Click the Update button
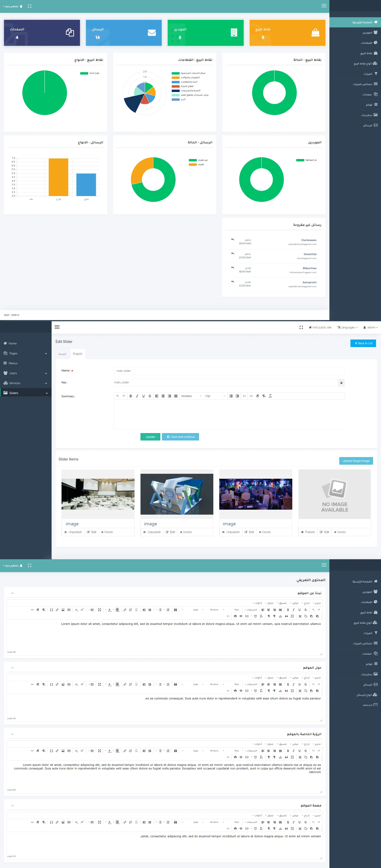This screenshot has height=868, width=381. (x=150, y=437)
